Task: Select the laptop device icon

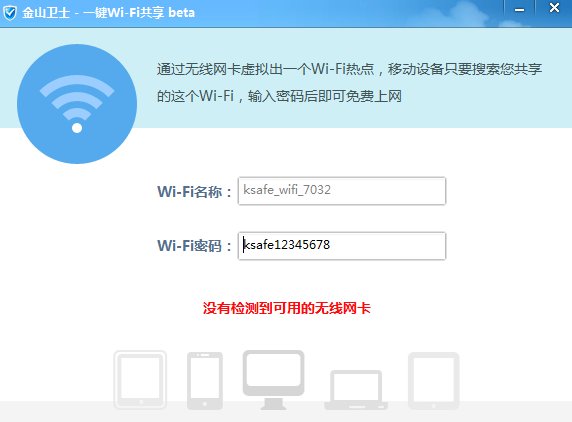Action: tap(356, 390)
